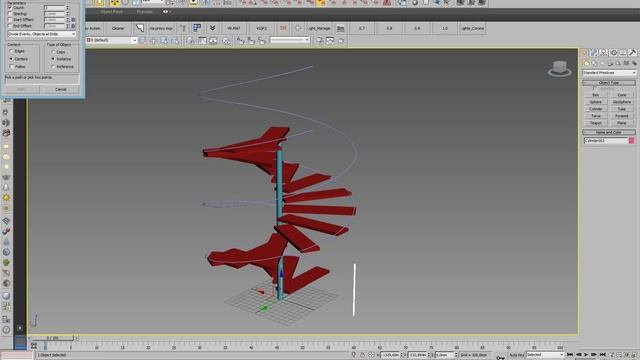
Task: Click the pink object color swatch
Action: coord(631,140)
